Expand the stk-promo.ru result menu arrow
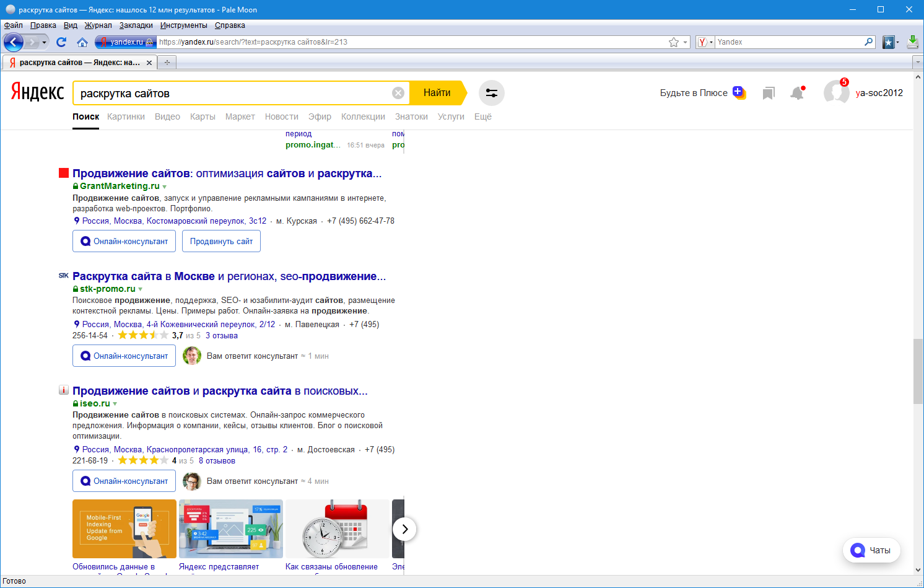 pyautogui.click(x=141, y=289)
